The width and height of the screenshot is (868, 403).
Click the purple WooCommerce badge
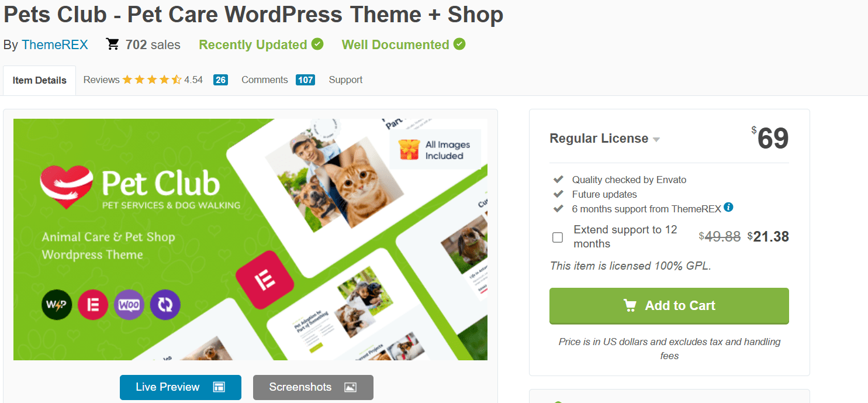click(129, 305)
